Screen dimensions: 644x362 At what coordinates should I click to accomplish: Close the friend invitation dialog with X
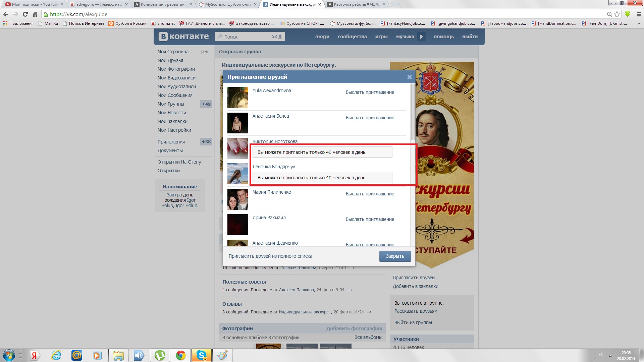coord(410,77)
